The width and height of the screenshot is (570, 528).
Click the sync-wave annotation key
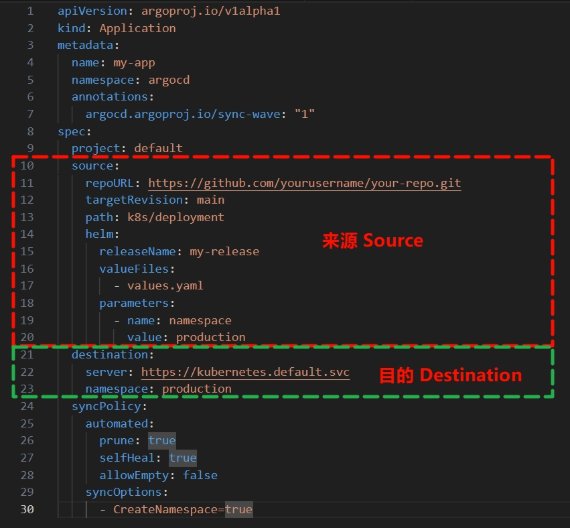pyautogui.click(x=183, y=114)
